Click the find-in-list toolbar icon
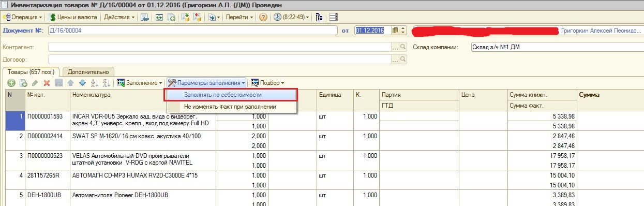 145,17
